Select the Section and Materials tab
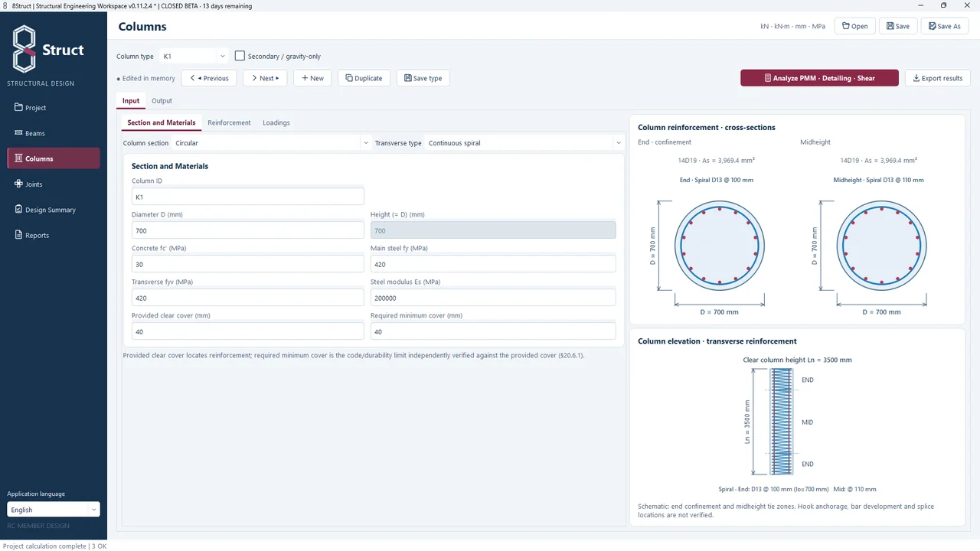980x551 pixels. pyautogui.click(x=162, y=122)
